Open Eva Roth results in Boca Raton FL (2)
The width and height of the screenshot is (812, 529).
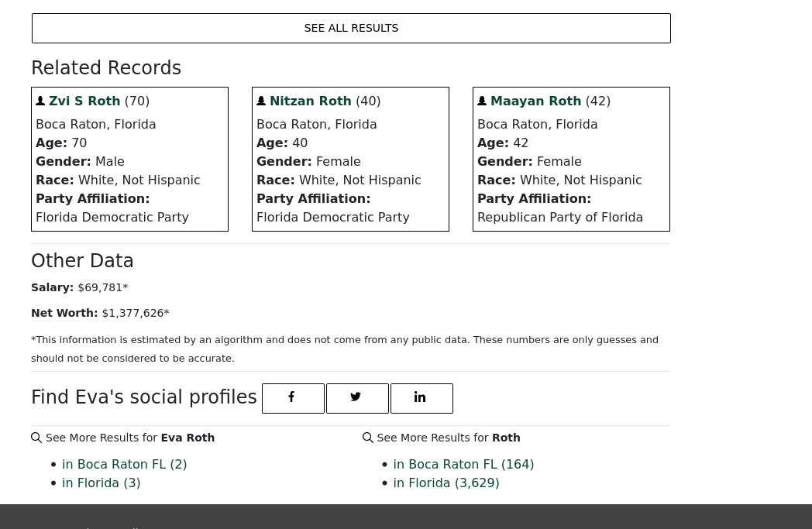pos(124,464)
